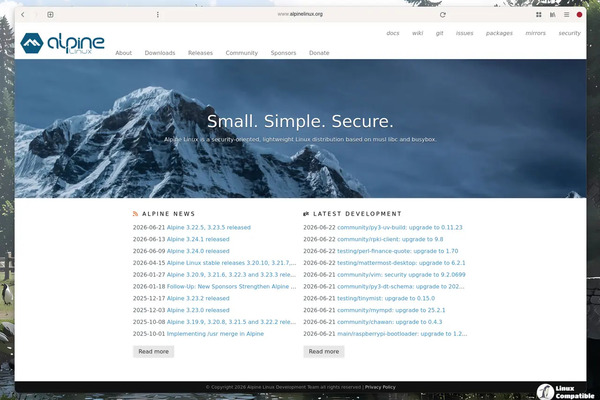Open news Alpine 3.22.5, 3.23.5 released
Image resolution: width=600 pixels, height=400 pixels.
pyautogui.click(x=209, y=227)
